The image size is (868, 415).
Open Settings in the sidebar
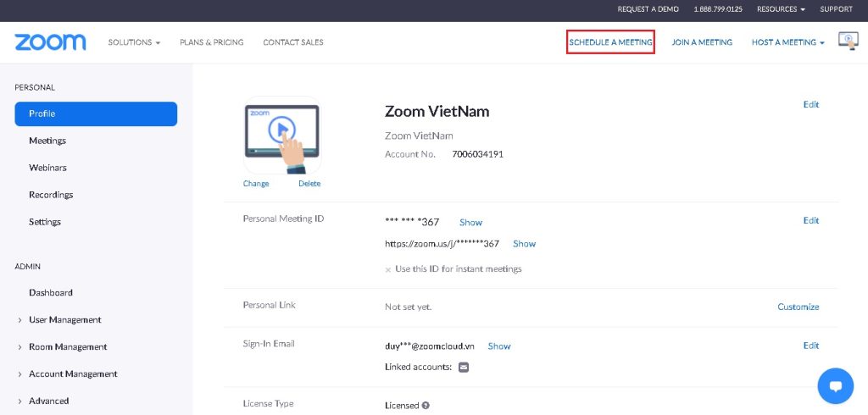tap(45, 222)
